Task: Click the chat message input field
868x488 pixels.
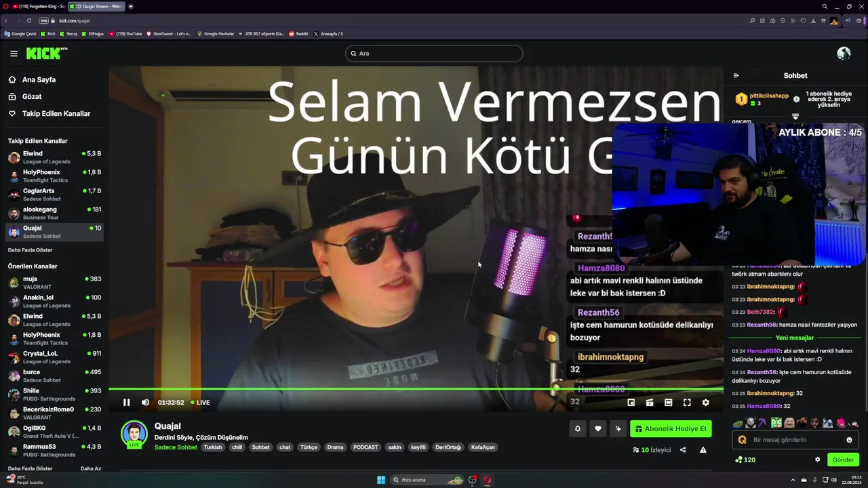Action: click(795, 440)
